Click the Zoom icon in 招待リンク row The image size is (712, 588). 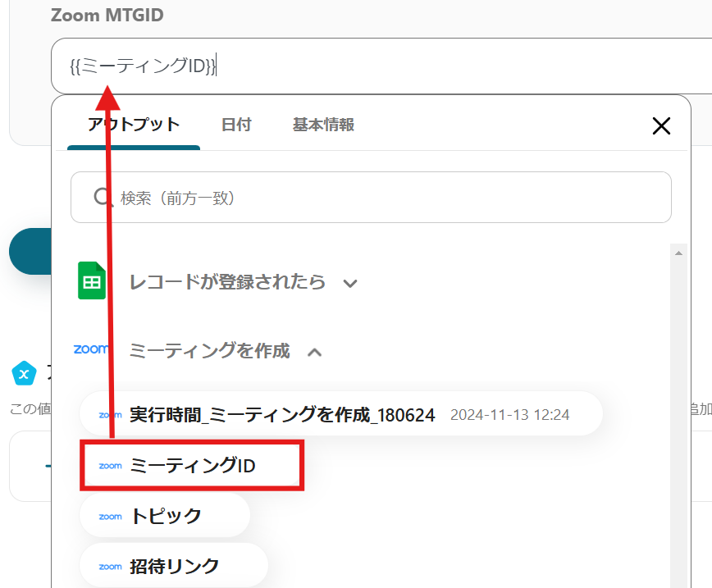tap(111, 567)
